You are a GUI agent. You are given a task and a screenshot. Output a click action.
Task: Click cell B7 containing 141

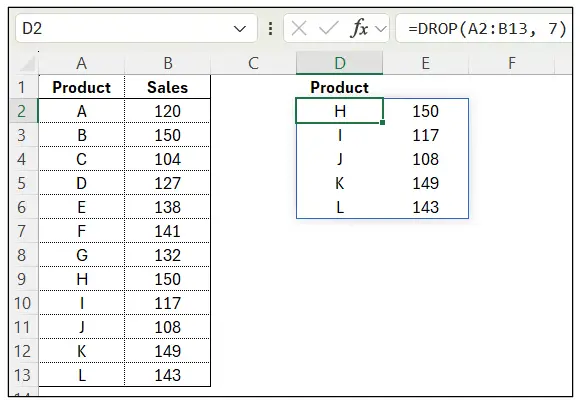click(x=168, y=231)
